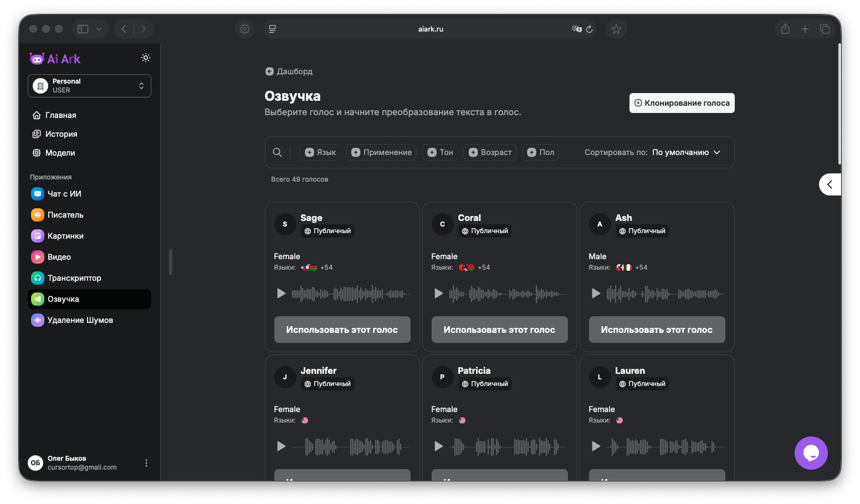Launch the Транскриптор app

74,278
